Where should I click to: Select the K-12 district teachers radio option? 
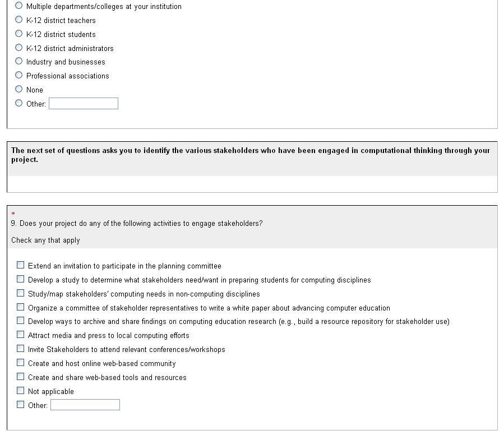[x=19, y=20]
